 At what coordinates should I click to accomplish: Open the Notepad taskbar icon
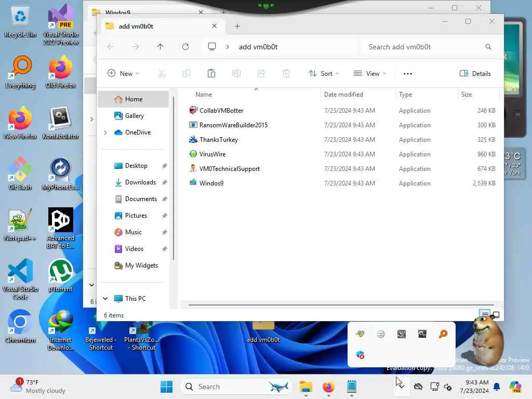(x=352, y=387)
